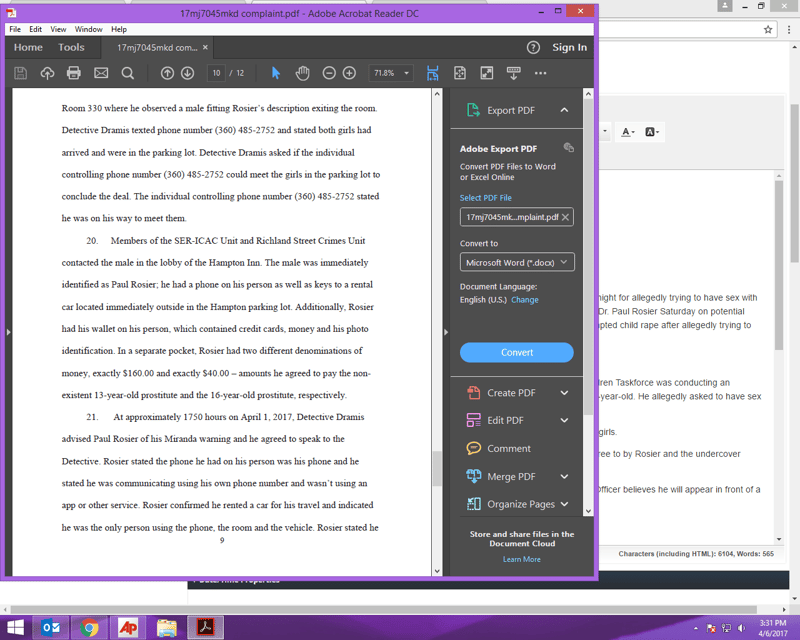The image size is (800, 640).
Task: Click the Find text magnifier icon
Action: (x=128, y=73)
